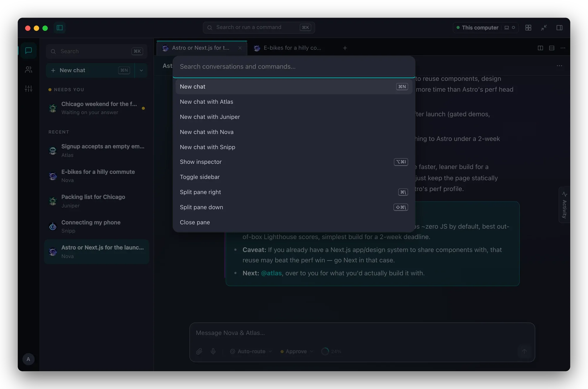The image size is (588, 389).
Task: Toggle the left sidebar icon in title bar
Action: (60, 28)
